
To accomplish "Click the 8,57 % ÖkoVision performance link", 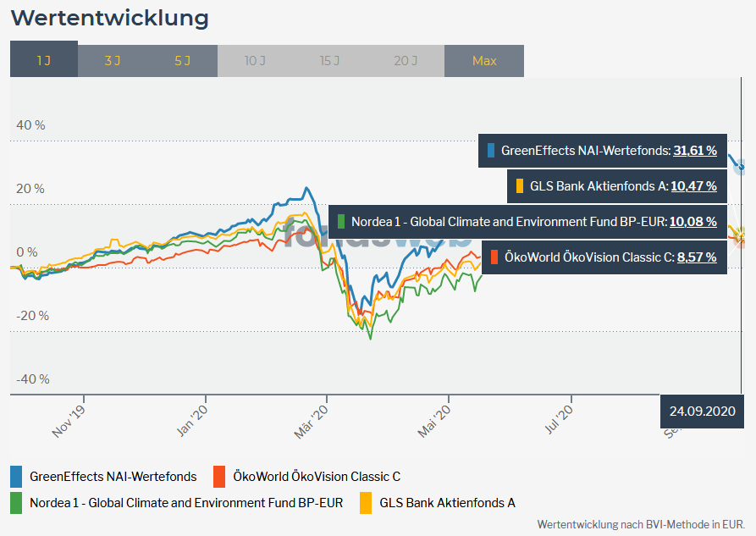I will [x=696, y=257].
